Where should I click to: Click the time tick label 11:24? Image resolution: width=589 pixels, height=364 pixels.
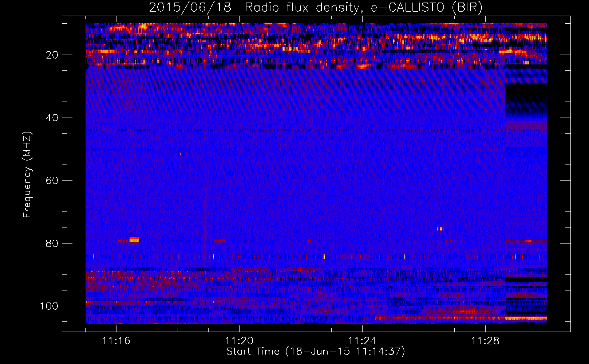[362, 341]
